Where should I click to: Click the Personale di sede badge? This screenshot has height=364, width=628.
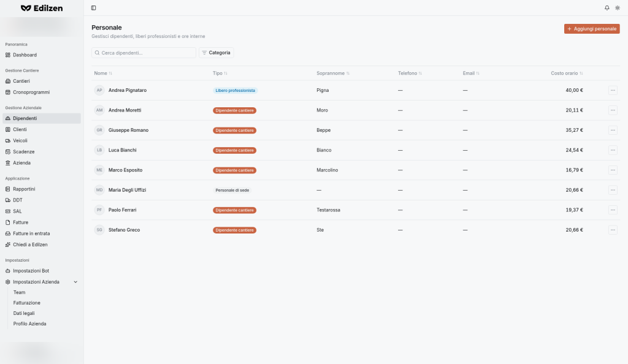pos(232,191)
